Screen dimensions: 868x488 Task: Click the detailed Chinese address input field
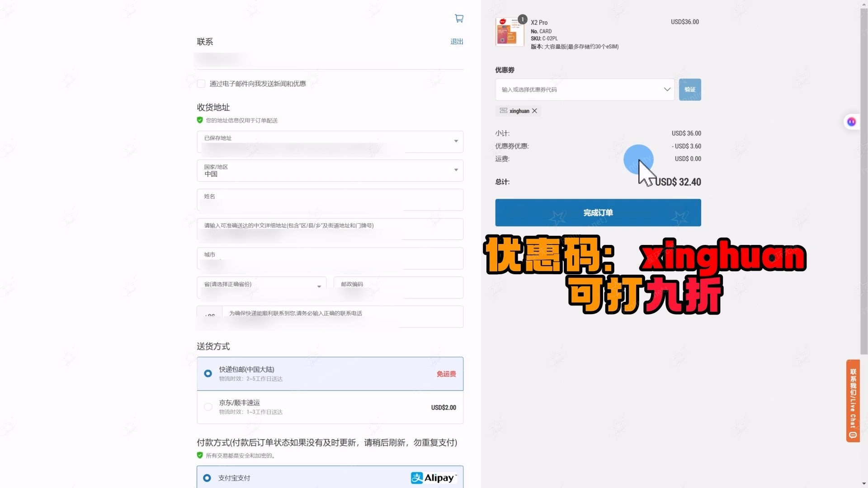coord(330,229)
